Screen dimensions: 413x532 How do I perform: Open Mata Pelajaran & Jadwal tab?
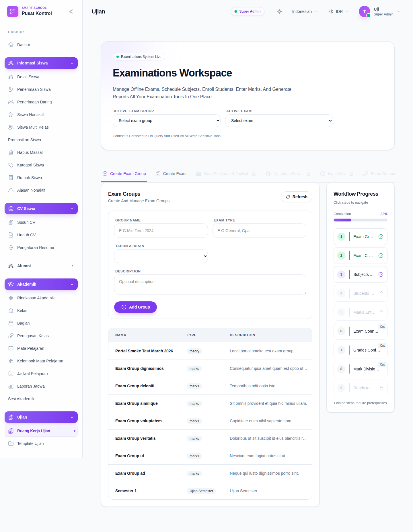[x=226, y=174]
